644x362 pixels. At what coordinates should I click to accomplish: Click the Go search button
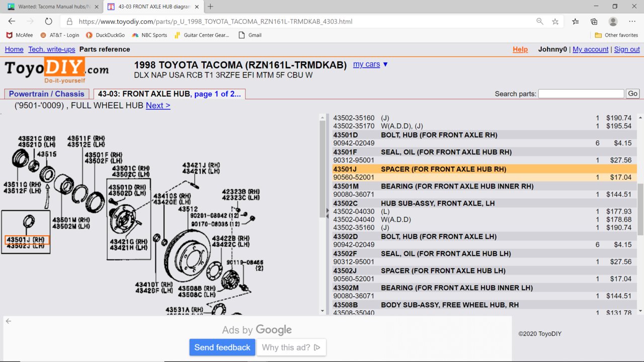pos(633,94)
